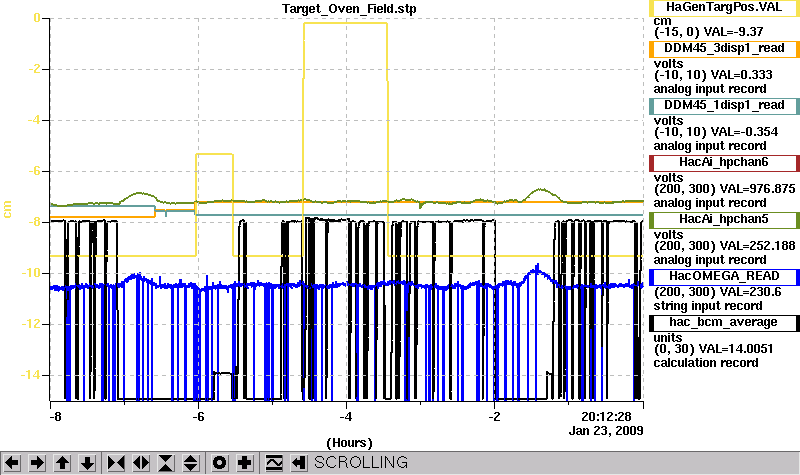The image size is (800, 475).
Task: Click the SCROLLING status label
Action: click(x=361, y=463)
